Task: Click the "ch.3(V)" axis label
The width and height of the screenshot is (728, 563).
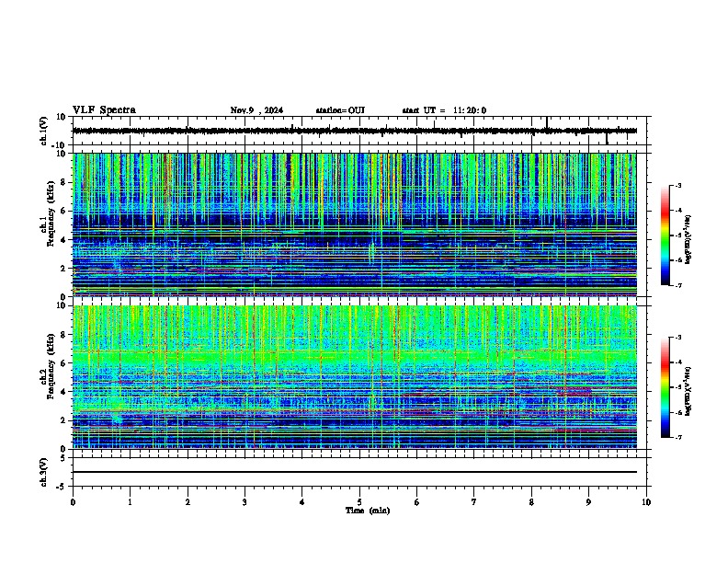Action: click(43, 473)
